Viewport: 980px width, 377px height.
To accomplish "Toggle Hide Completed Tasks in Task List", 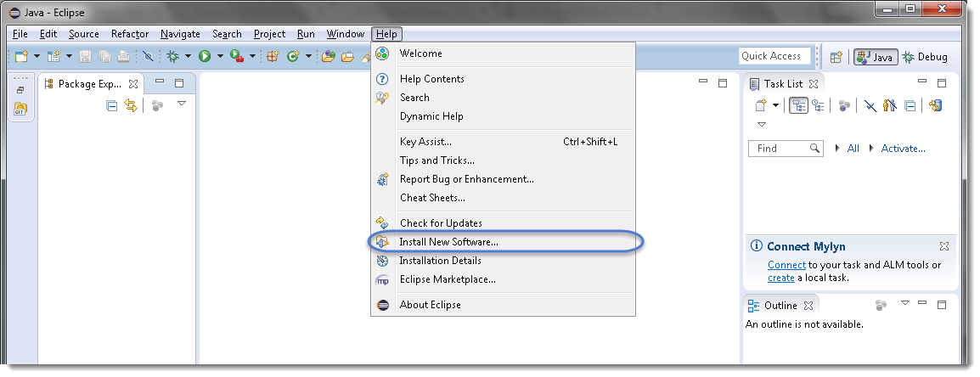I will pos(870,105).
